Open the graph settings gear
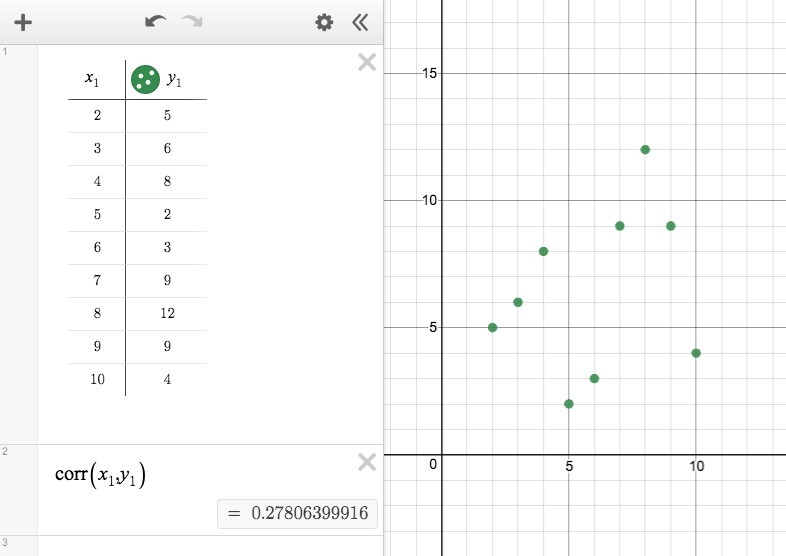 324,22
